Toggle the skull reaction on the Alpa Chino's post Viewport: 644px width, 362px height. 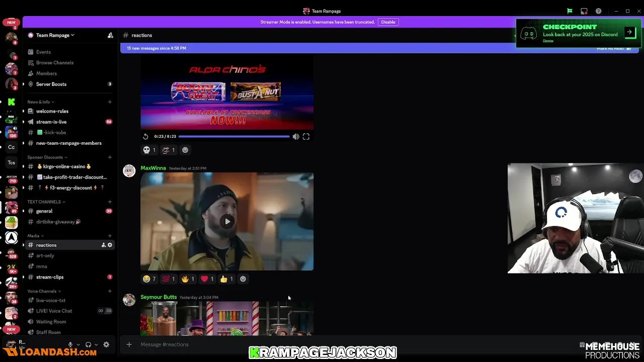coord(149,150)
